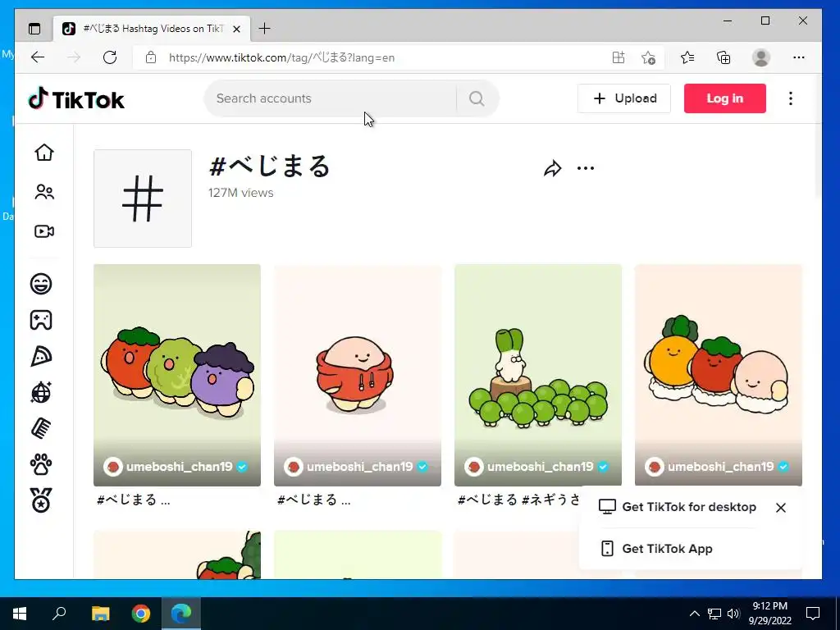Click the Edge address bar URL
Image resolution: width=840 pixels, height=630 pixels.
tap(281, 57)
